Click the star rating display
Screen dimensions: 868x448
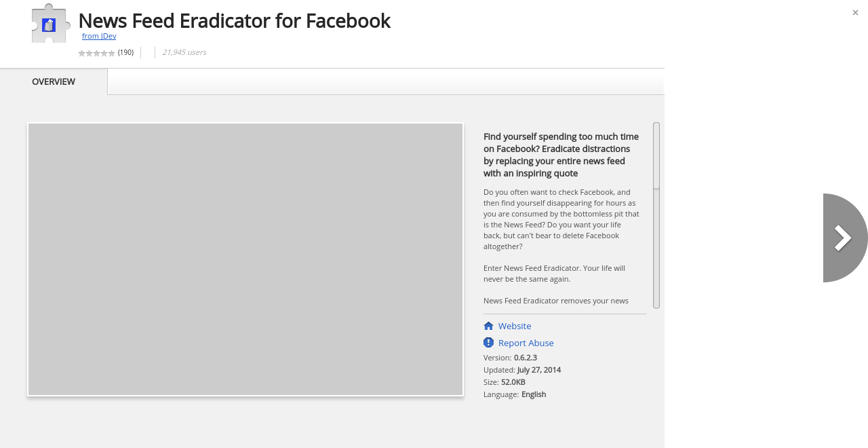[96, 53]
